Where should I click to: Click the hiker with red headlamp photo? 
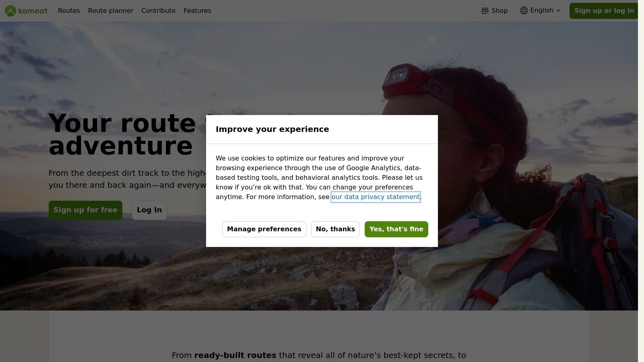coord(503,181)
